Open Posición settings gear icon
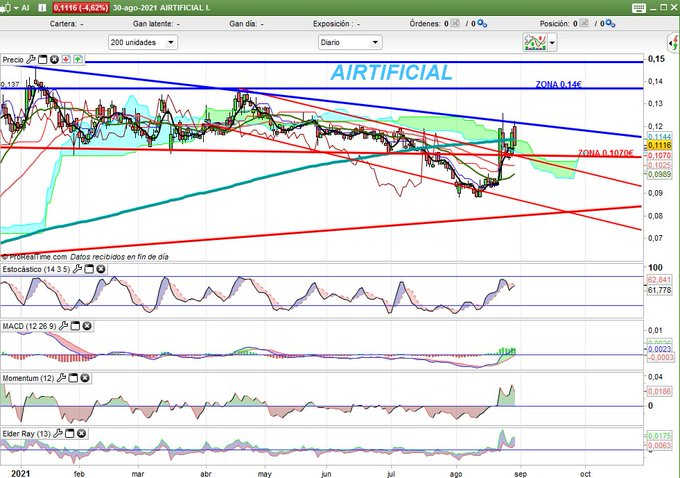 point(610,23)
